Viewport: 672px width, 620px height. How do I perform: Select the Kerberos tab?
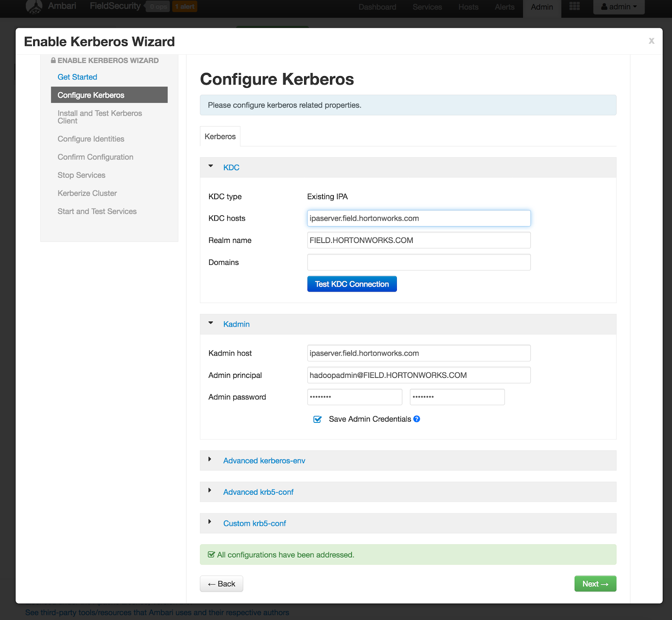(220, 137)
